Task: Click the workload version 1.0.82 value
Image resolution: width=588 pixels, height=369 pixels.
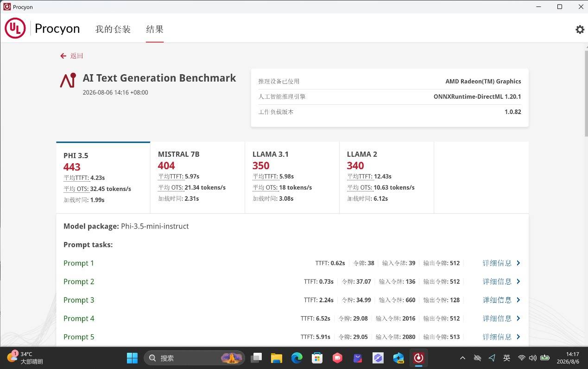Action: (x=513, y=112)
